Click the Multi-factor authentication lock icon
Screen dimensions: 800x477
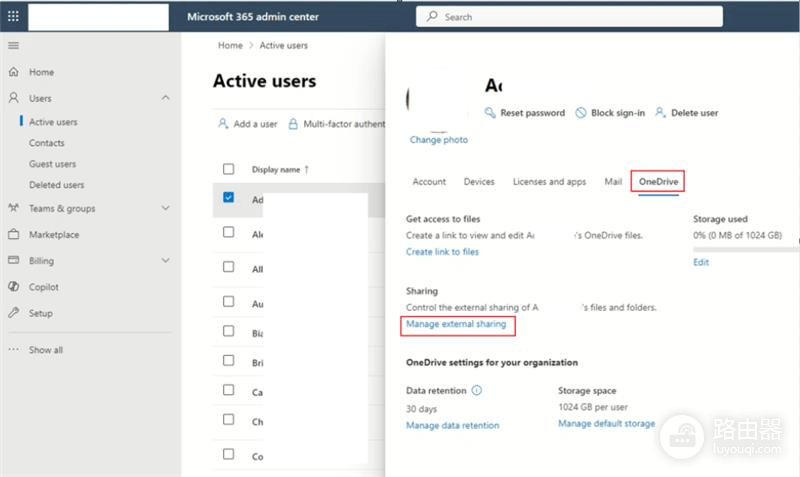pos(293,123)
